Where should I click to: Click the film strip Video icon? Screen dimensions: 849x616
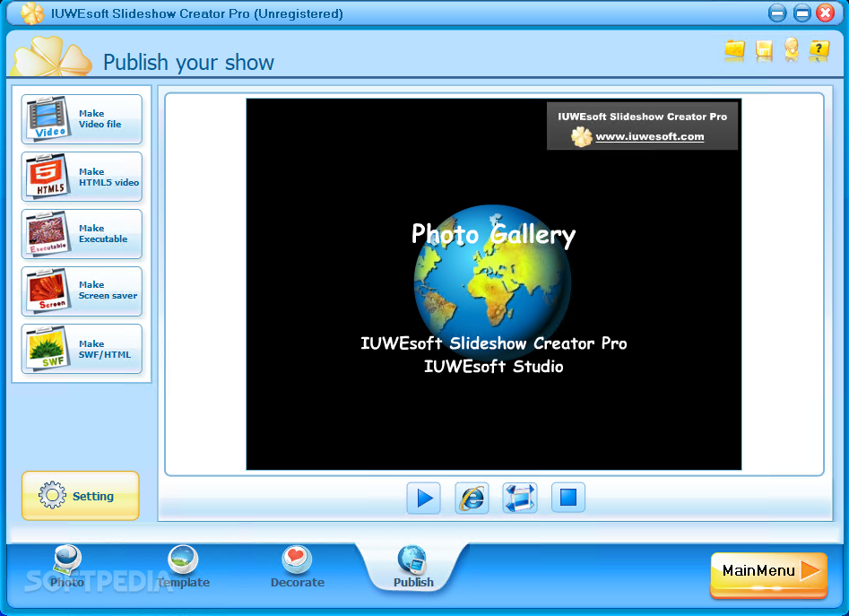(x=48, y=118)
